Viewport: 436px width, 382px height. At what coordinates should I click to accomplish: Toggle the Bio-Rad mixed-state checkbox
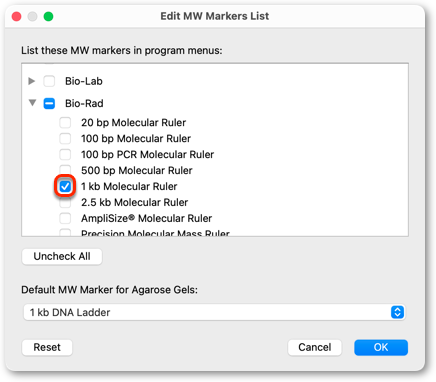pyautogui.click(x=49, y=103)
